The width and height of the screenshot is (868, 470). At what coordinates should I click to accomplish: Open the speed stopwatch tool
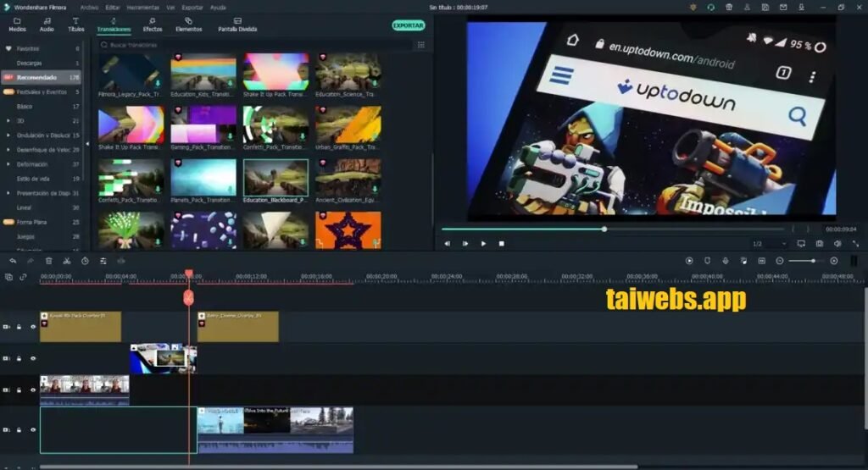point(85,261)
